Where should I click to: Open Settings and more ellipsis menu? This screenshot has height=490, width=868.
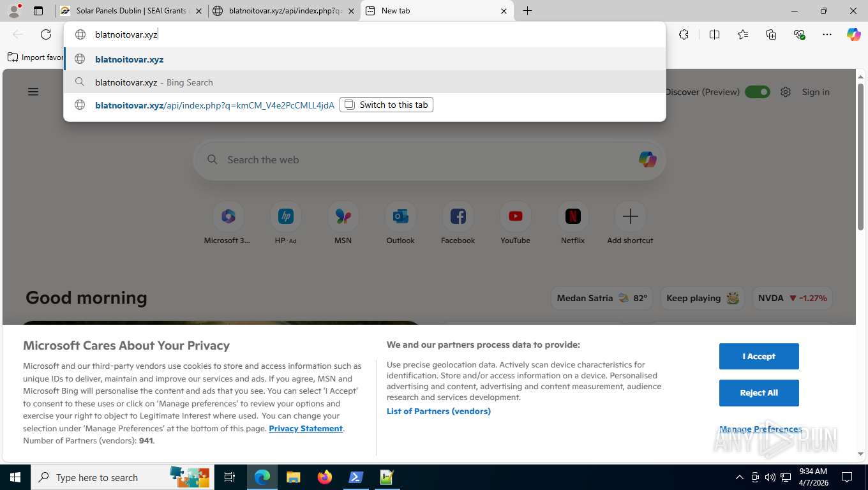click(827, 34)
